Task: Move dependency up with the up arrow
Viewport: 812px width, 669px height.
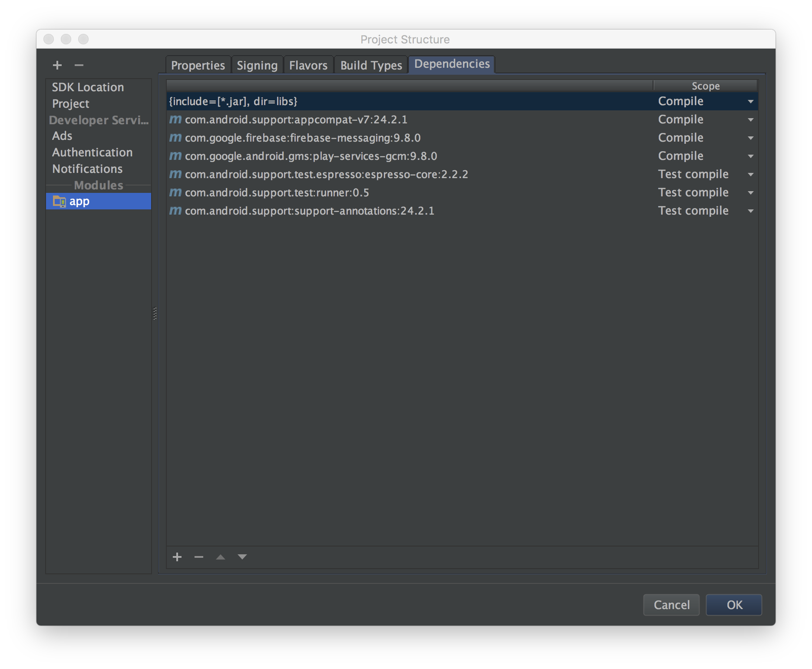Action: [221, 557]
